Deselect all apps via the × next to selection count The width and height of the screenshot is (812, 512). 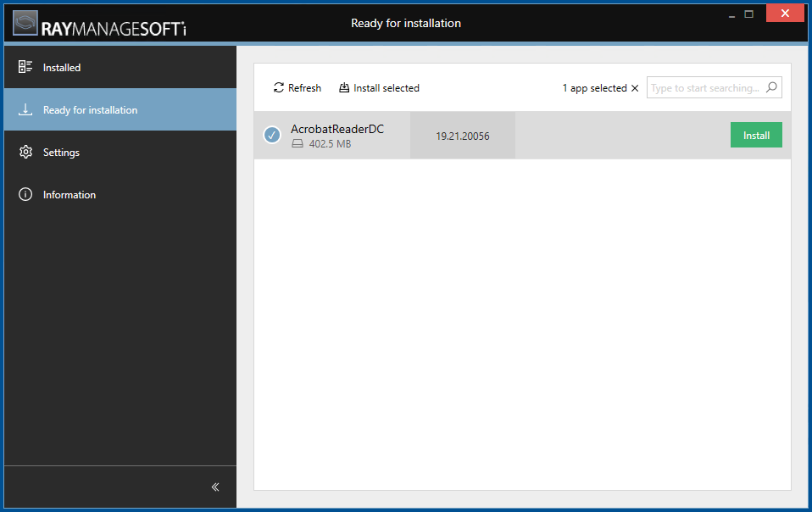635,87
